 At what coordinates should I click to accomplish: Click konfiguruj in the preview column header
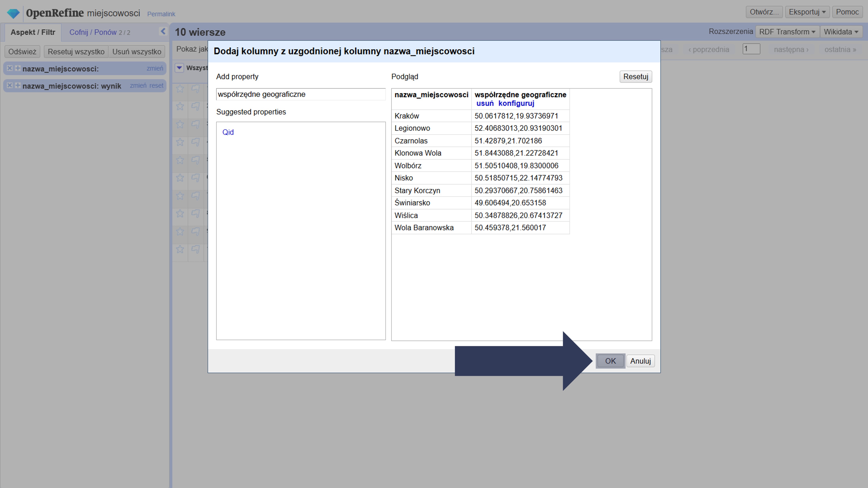click(516, 103)
